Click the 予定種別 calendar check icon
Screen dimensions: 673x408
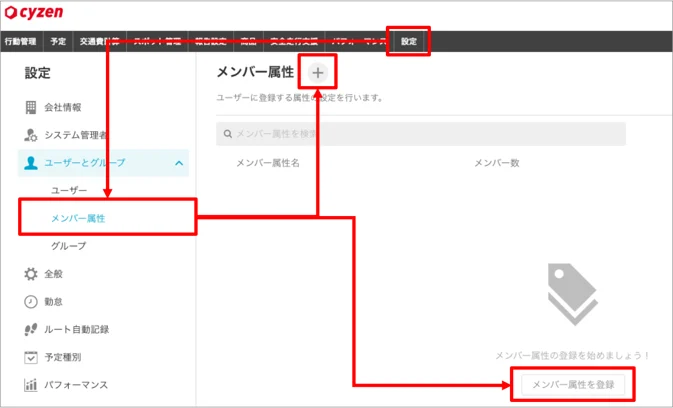tap(30, 357)
